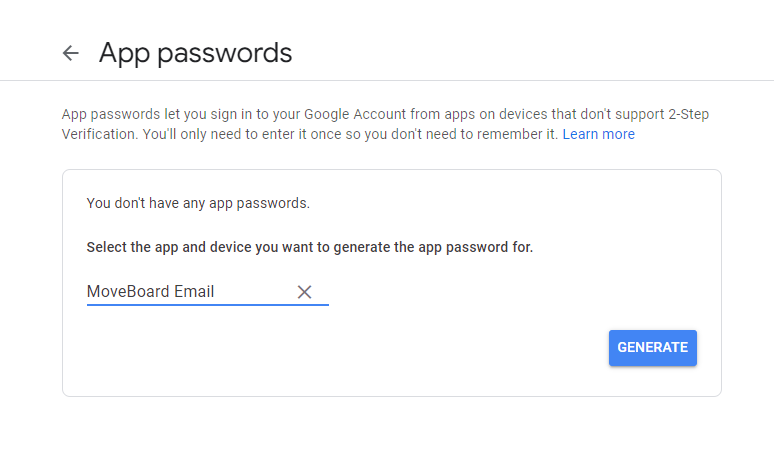Click the "You don't have any app passwords" message
The width and height of the screenshot is (774, 450).
[198, 203]
